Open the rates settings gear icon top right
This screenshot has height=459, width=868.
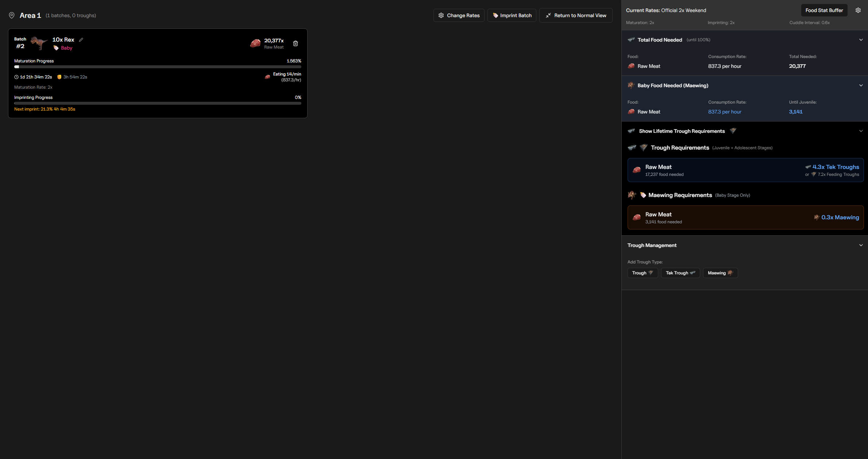[x=858, y=10]
